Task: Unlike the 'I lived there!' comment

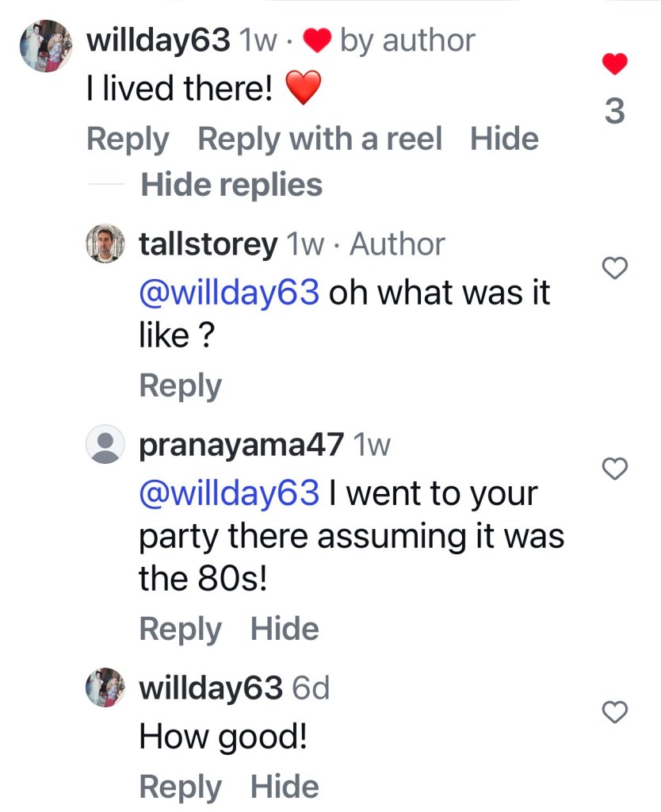Action: point(614,63)
